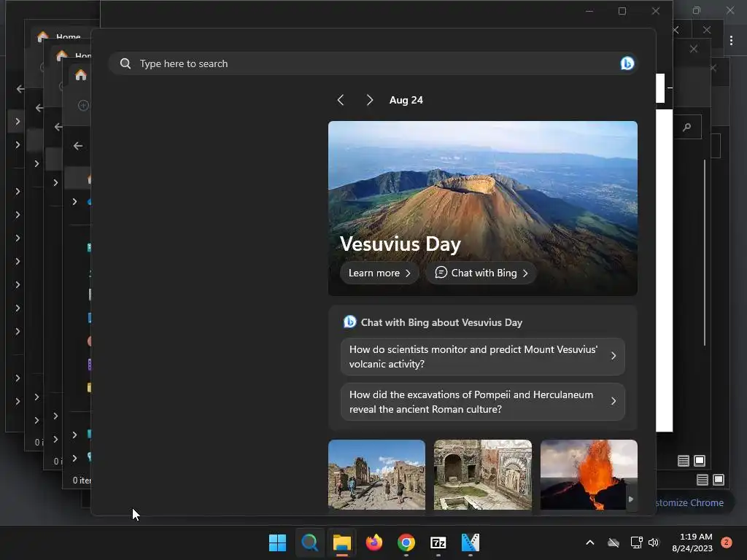The width and height of the screenshot is (747, 560).
Task: Open erupting lava volcano thumbnail
Action: pos(589,475)
